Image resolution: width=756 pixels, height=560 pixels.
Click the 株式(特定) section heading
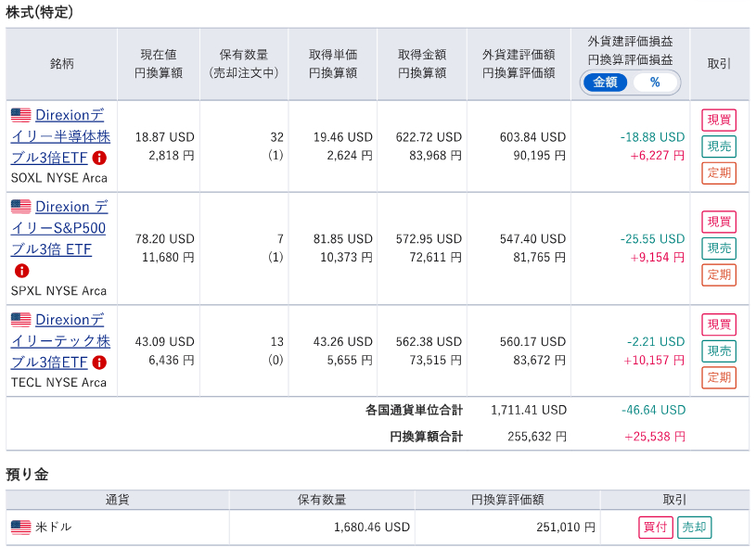pyautogui.click(x=40, y=12)
